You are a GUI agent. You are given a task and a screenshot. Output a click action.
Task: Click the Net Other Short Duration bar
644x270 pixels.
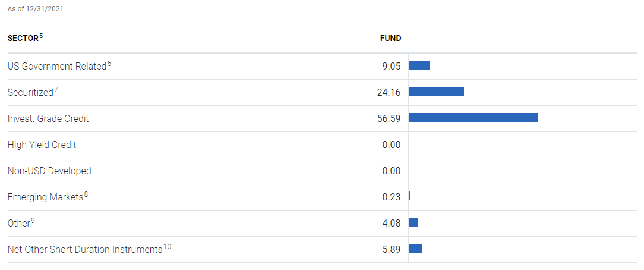(415, 249)
